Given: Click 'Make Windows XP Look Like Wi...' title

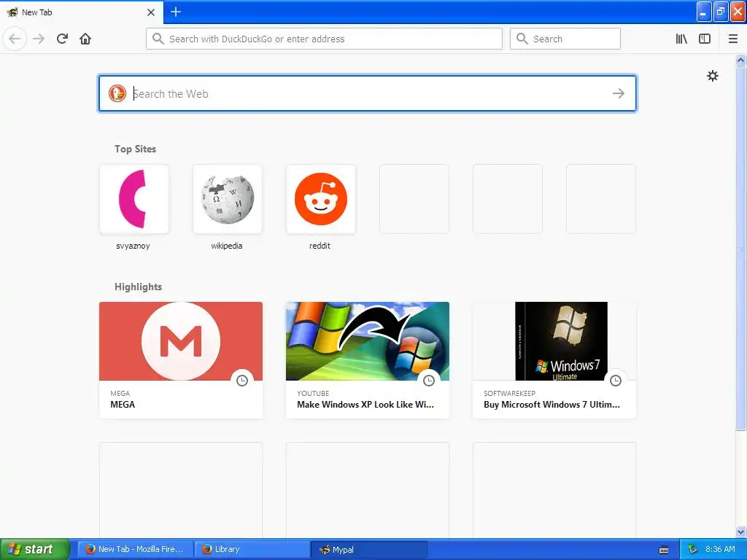Looking at the screenshot, I should coord(365,404).
